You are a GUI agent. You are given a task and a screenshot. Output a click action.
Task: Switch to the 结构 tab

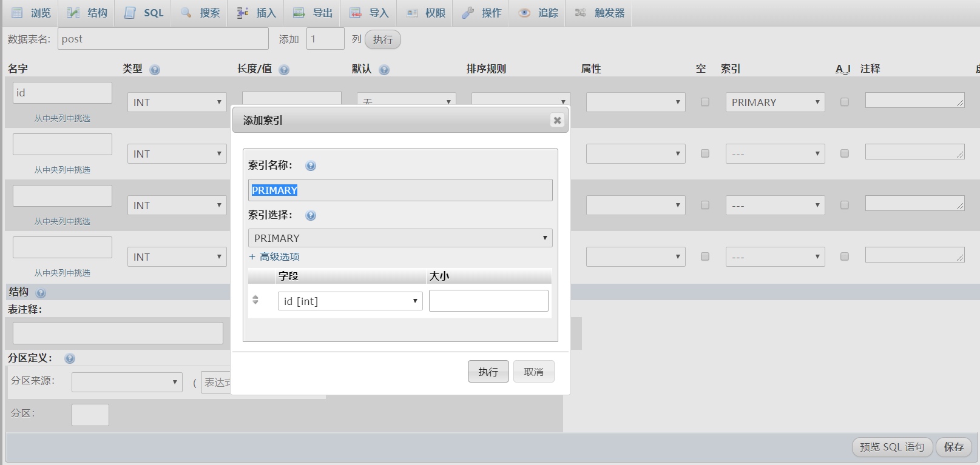click(87, 13)
